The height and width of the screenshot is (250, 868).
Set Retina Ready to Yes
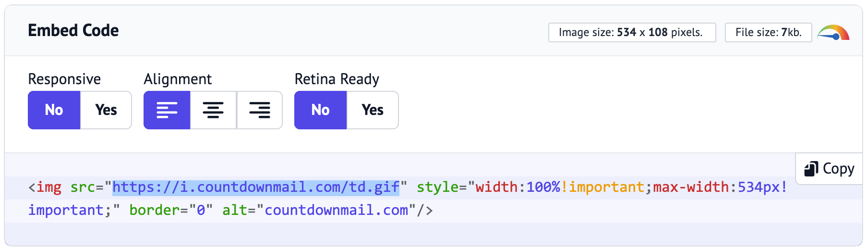[373, 110]
